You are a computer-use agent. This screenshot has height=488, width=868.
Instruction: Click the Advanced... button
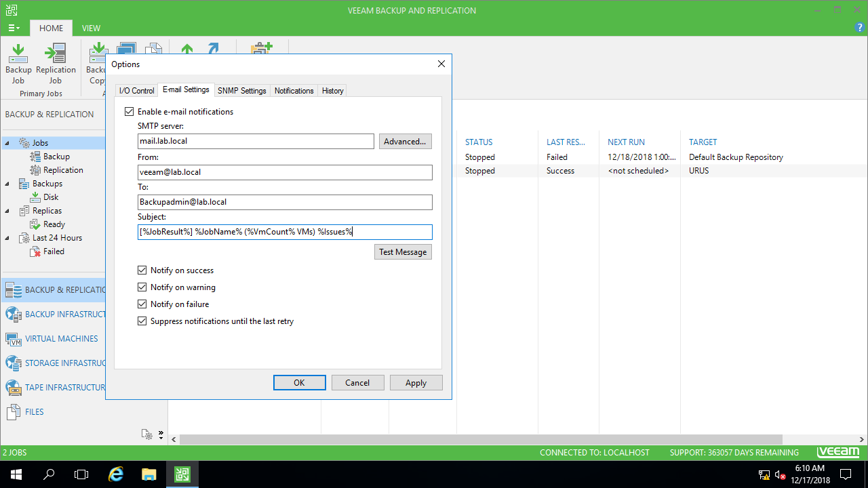tap(405, 142)
